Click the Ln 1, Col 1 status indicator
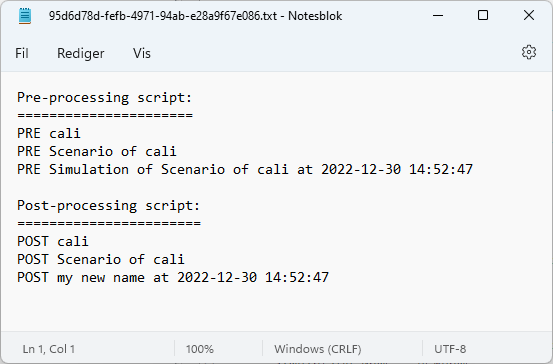This screenshot has height=364, width=553. coord(49,349)
